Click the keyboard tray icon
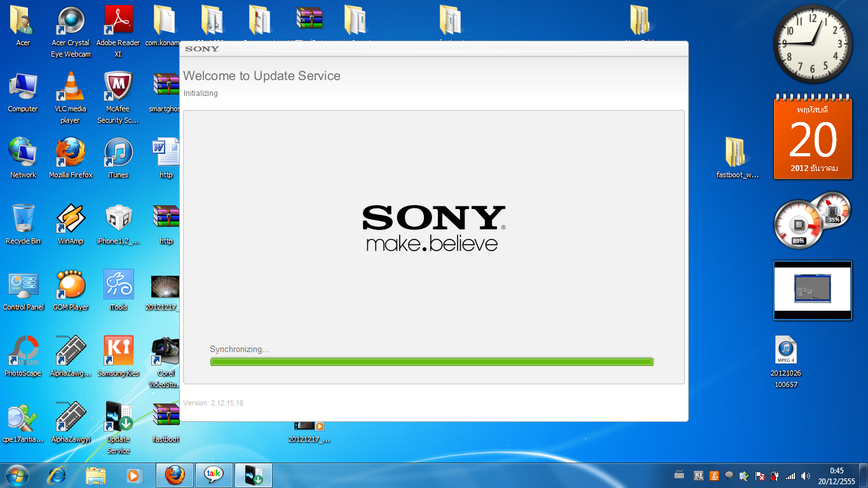This screenshot has width=868, height=488. pyautogui.click(x=679, y=475)
